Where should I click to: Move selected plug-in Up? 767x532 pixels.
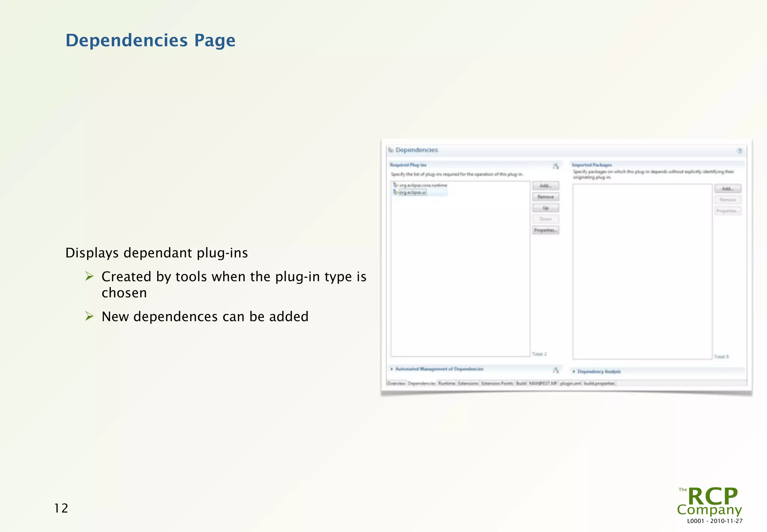(x=546, y=208)
